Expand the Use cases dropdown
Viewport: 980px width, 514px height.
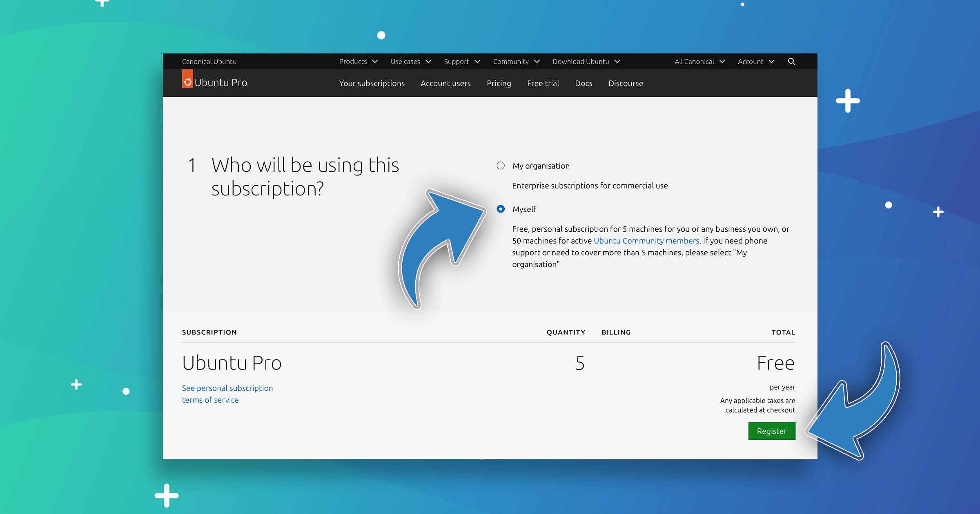point(411,62)
